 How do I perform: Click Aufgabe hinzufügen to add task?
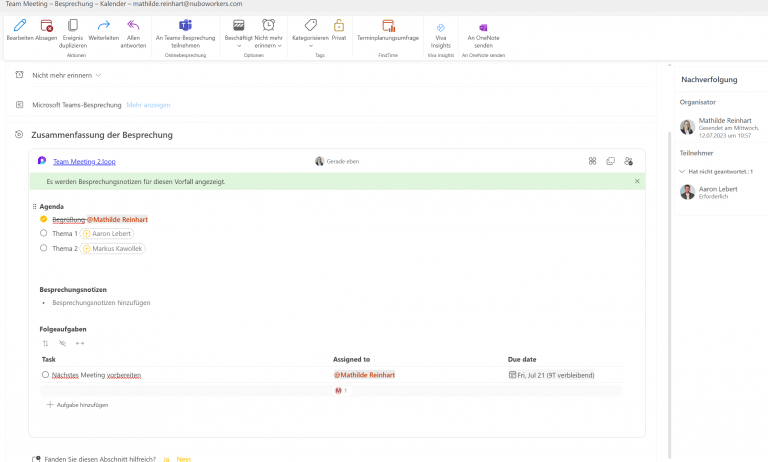point(77,405)
